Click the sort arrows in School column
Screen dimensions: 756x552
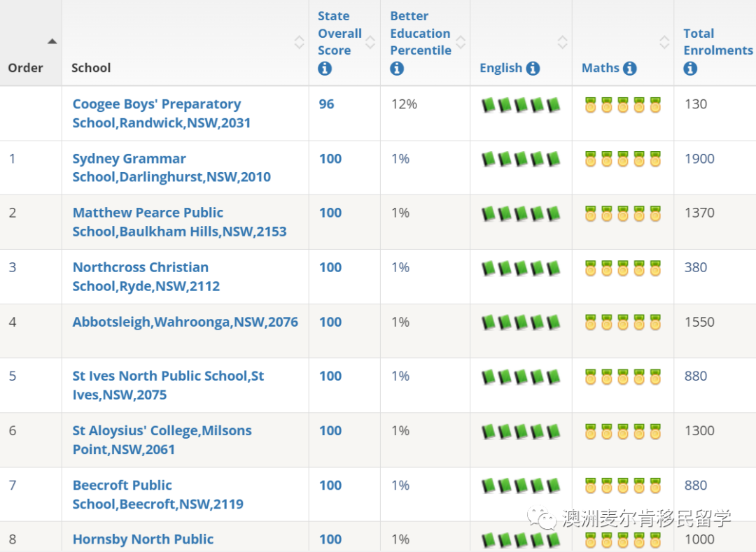tap(299, 43)
